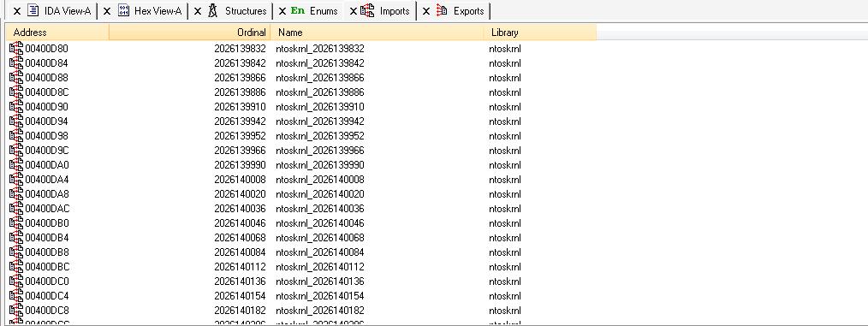868x326 pixels.
Task: Click the green En Enums icon
Action: [298, 10]
